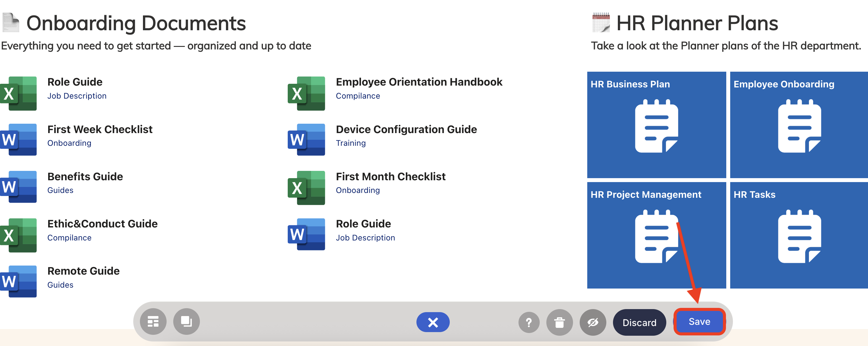Screen dimensions: 868x346
Task: Click Excel icon beside Ethic&Conduct Guide
Action: tap(18, 235)
